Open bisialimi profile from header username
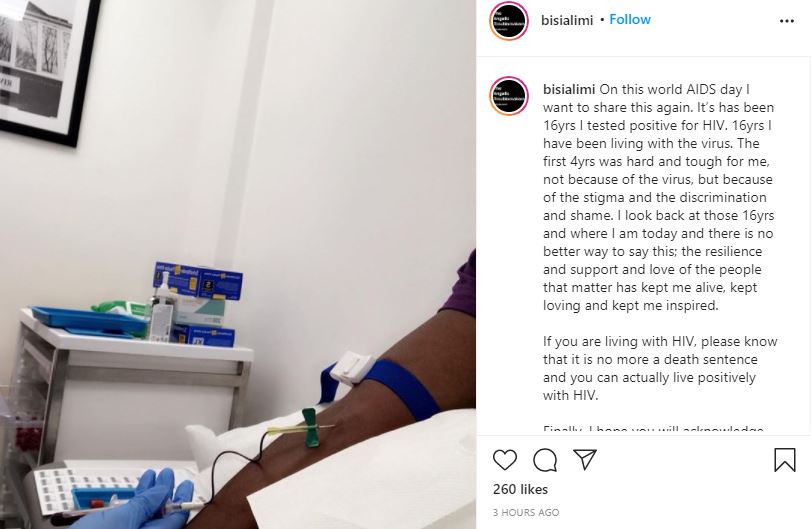 pyautogui.click(x=567, y=20)
